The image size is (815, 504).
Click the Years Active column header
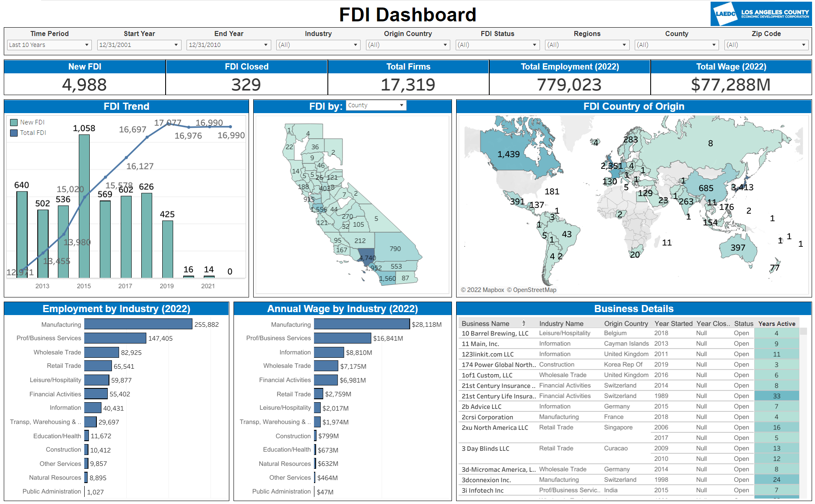point(776,323)
